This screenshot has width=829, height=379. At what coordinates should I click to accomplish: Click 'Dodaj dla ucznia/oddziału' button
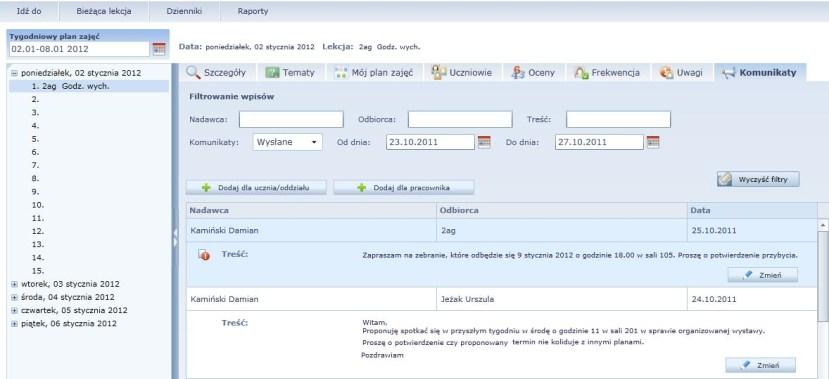pyautogui.click(x=256, y=188)
